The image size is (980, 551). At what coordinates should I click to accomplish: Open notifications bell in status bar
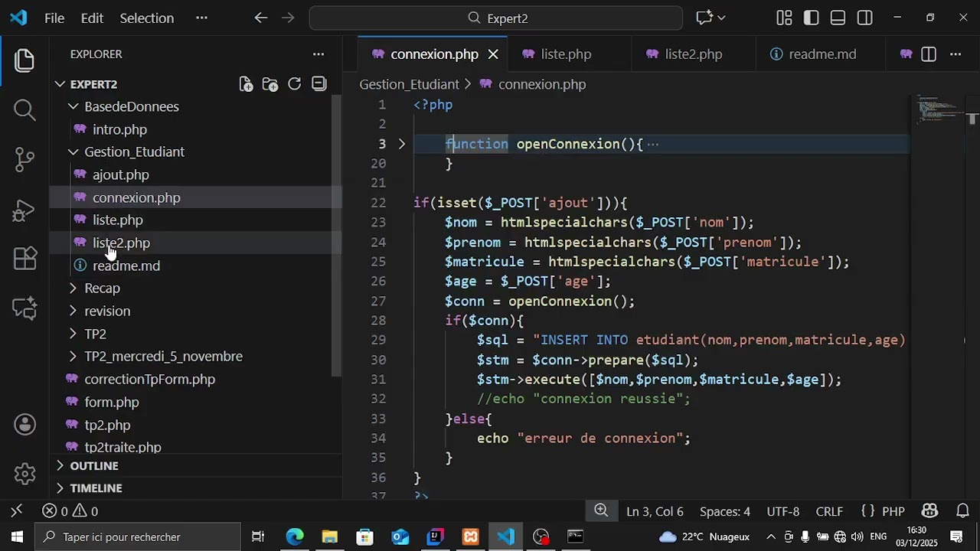coord(962,511)
